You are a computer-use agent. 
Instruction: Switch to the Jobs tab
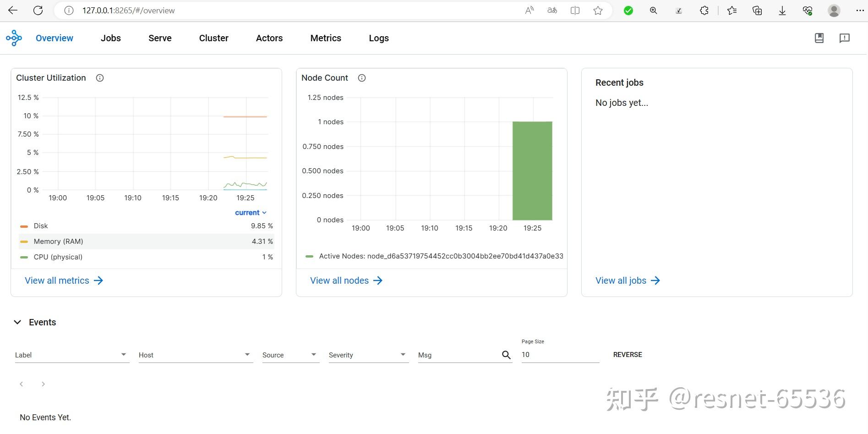pyautogui.click(x=110, y=38)
